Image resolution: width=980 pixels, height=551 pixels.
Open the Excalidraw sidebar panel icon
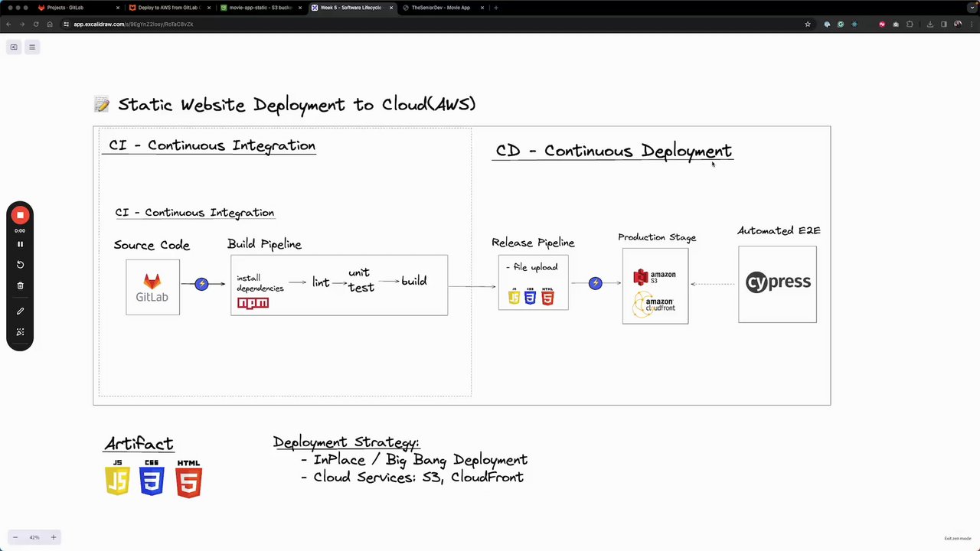pos(14,47)
